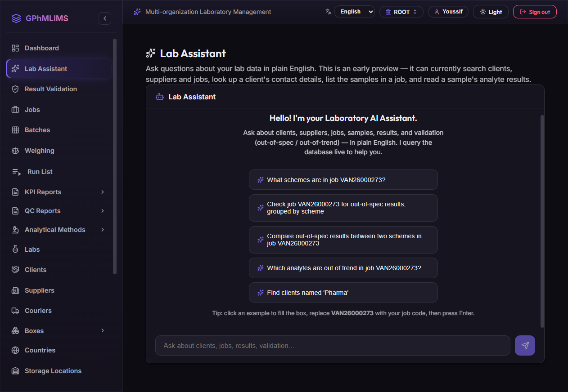The height and width of the screenshot is (392, 568).
Task: Click the Couriers truck icon in the sidebar
Action: [15, 311]
